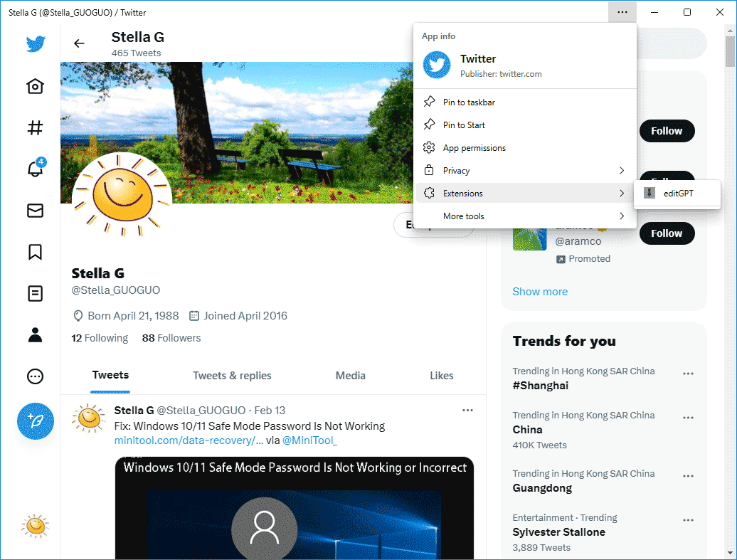Expand the Extensions submenu arrow
The width and height of the screenshot is (737, 560).
coord(621,193)
